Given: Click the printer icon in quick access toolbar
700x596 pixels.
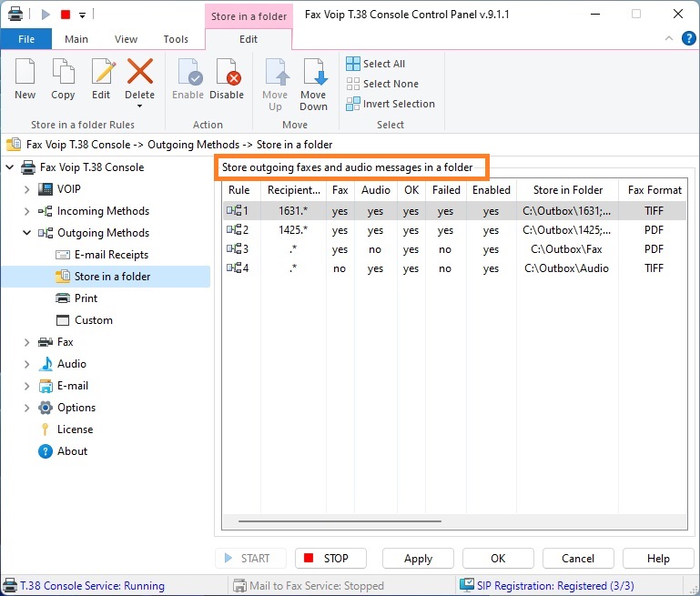Looking at the screenshot, I should [x=15, y=15].
